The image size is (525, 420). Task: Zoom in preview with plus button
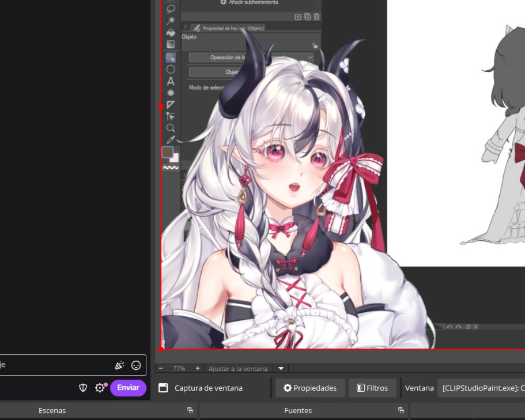pyautogui.click(x=198, y=369)
